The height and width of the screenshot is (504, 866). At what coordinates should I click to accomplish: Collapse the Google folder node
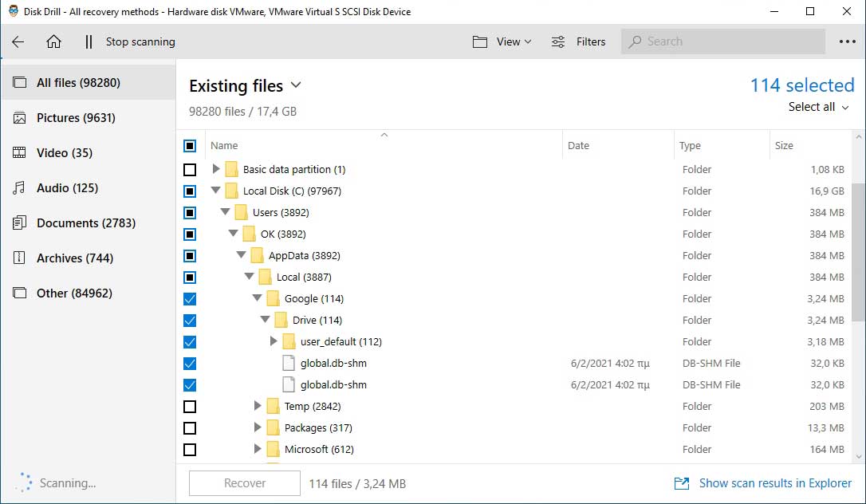click(257, 298)
